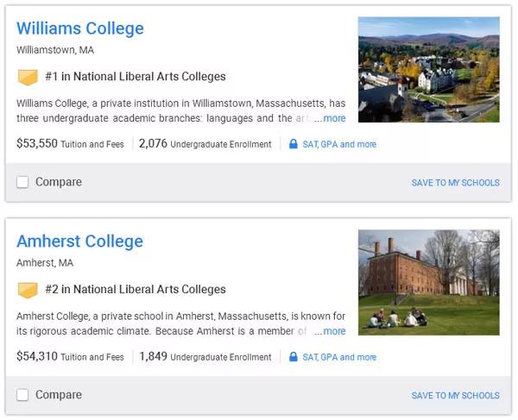Click the #2 in National Liberal Arts Colleges text
The image size is (518, 420).
(136, 290)
